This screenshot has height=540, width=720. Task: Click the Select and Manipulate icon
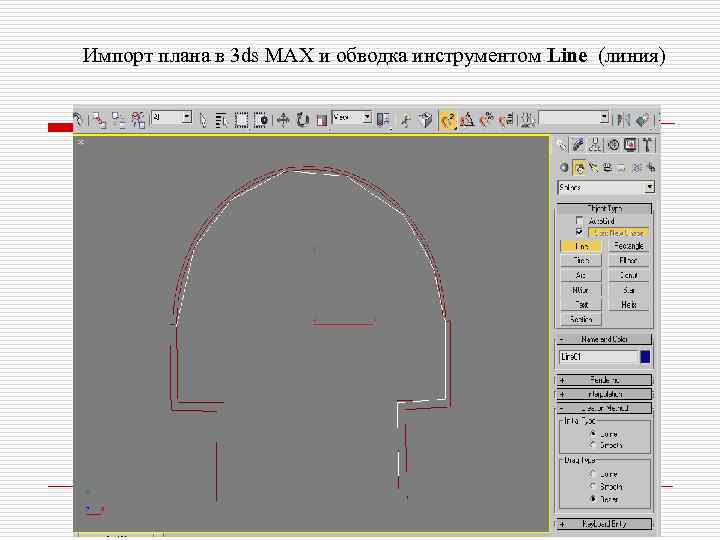[405, 120]
